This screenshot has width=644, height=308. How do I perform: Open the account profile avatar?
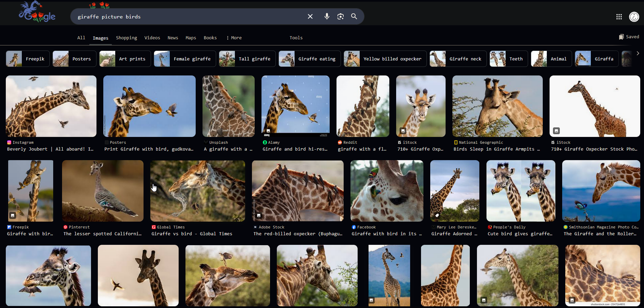634,17
